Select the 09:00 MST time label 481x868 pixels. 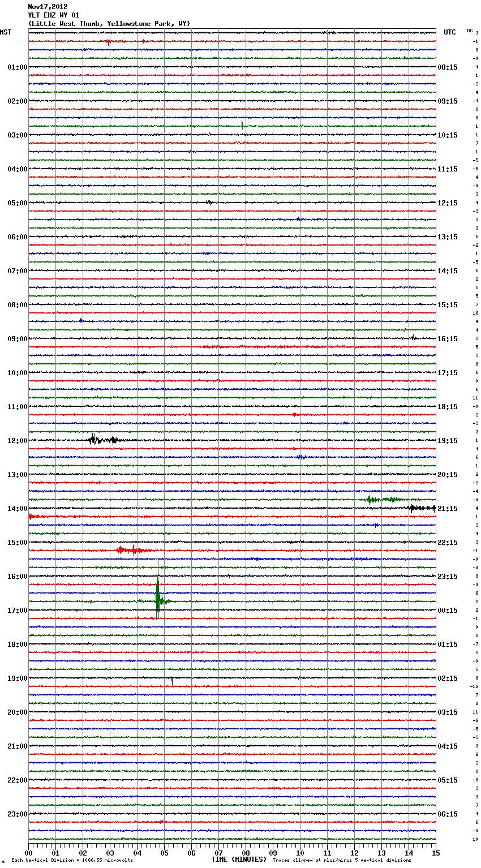pyautogui.click(x=18, y=339)
